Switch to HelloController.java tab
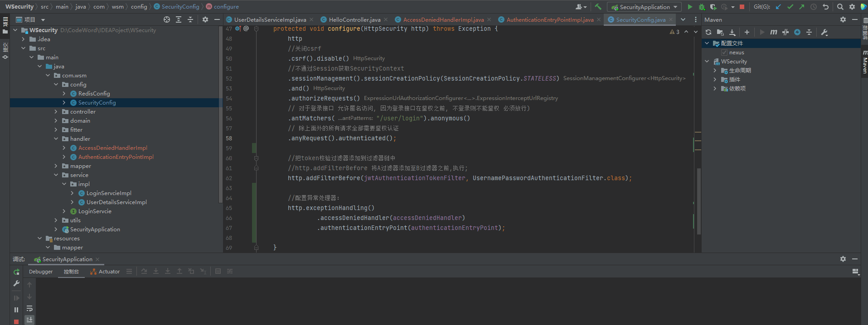 [x=354, y=20]
